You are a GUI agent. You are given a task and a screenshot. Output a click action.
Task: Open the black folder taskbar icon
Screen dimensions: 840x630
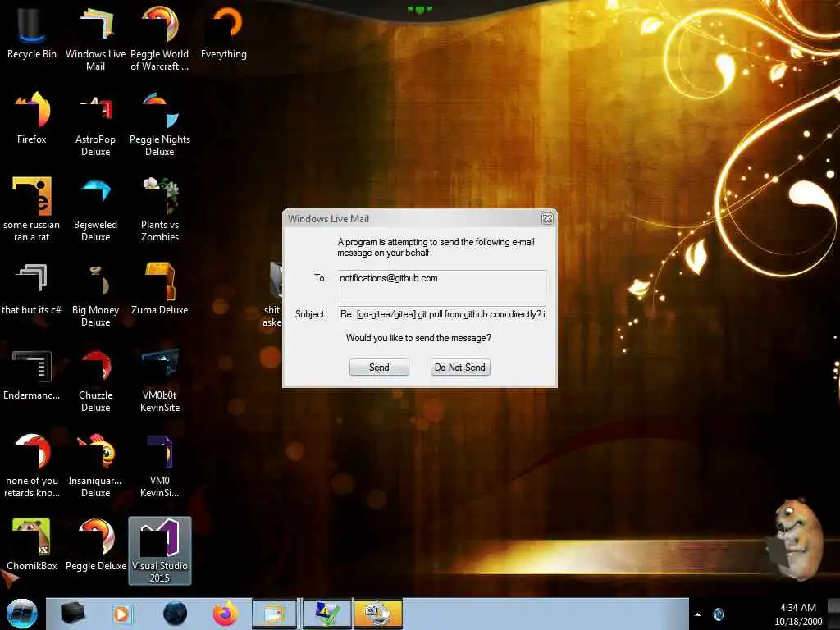pos(73,614)
